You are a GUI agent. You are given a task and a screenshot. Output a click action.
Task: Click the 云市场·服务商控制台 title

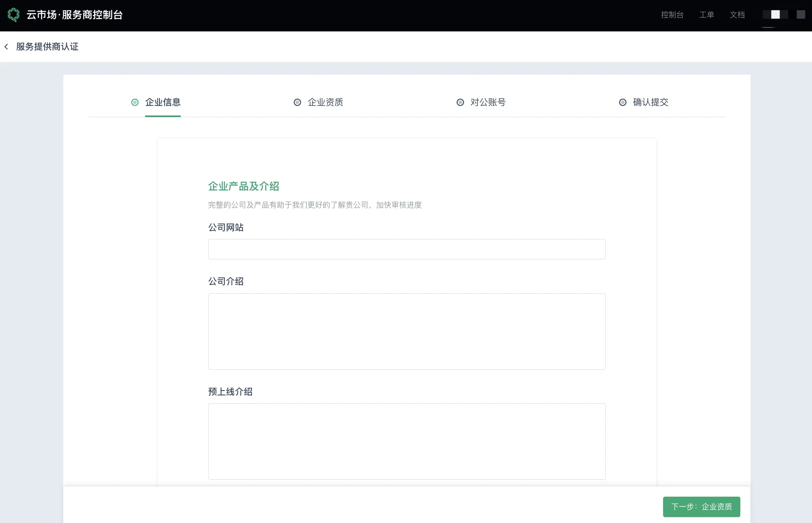75,15
